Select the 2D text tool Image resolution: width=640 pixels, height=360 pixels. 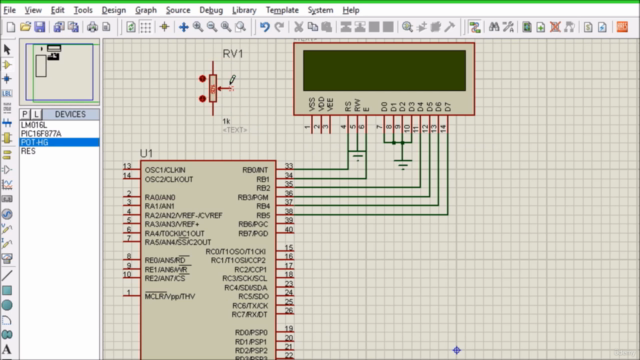click(7, 349)
